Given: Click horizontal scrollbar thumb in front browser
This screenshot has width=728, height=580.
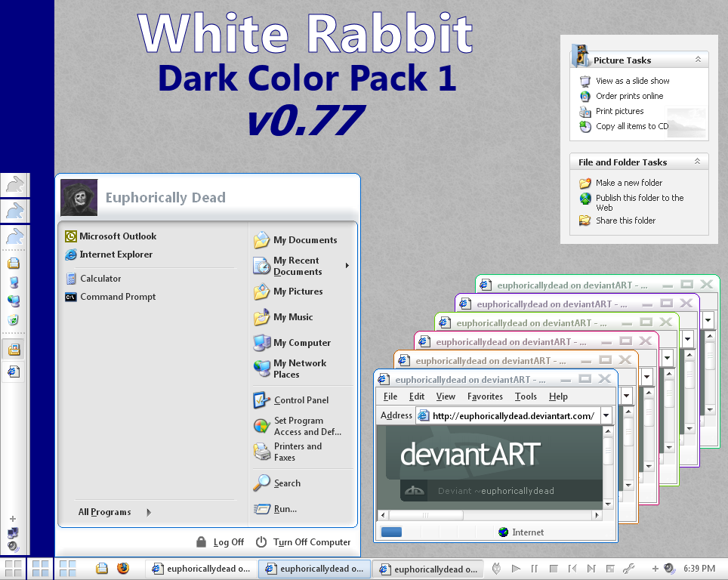Looking at the screenshot, I should (426, 515).
